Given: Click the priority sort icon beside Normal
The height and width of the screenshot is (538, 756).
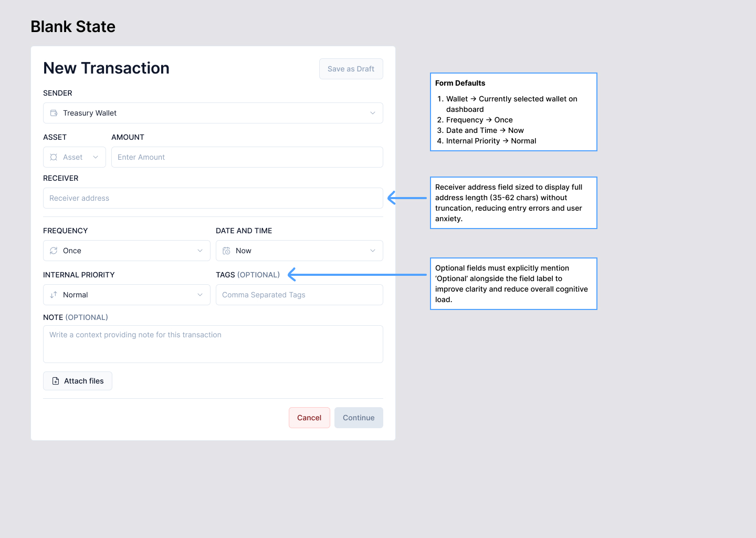Looking at the screenshot, I should pos(54,295).
